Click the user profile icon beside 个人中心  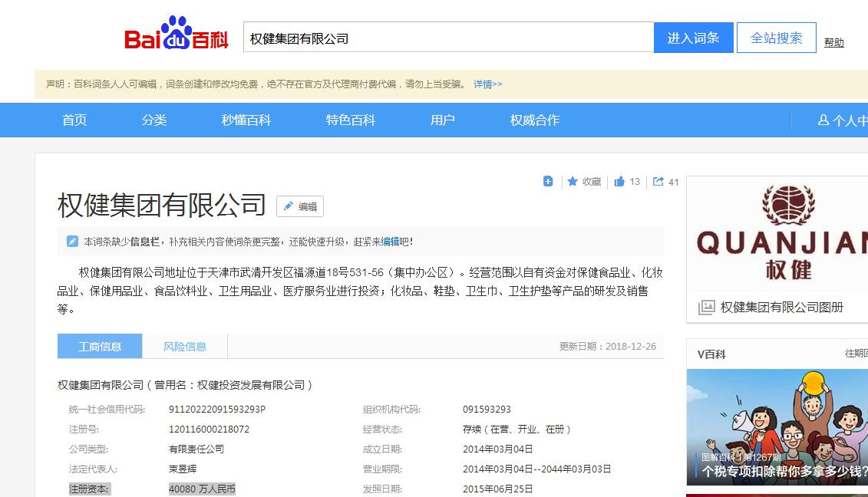[823, 120]
